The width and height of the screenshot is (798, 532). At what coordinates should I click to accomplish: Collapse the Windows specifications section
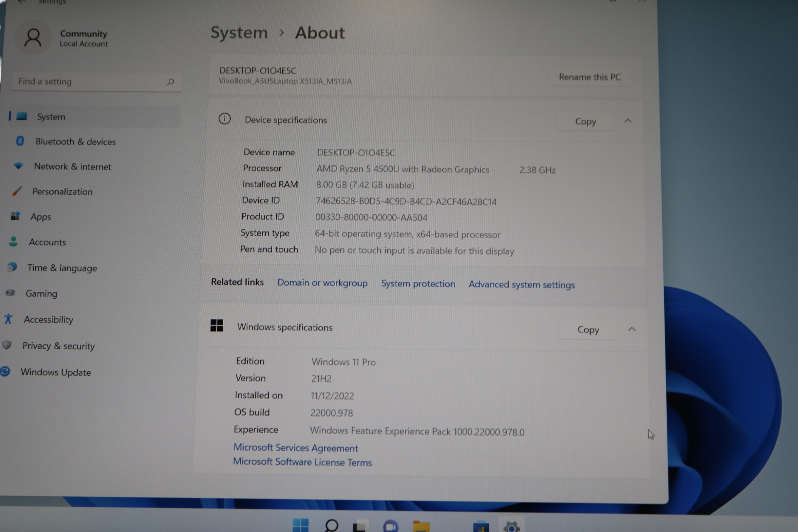coord(632,329)
